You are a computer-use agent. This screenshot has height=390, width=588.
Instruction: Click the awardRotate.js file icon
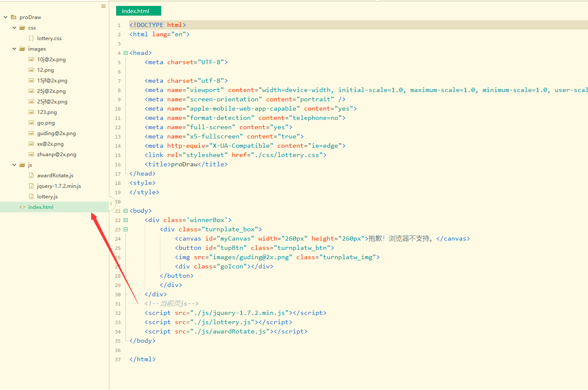click(x=31, y=176)
